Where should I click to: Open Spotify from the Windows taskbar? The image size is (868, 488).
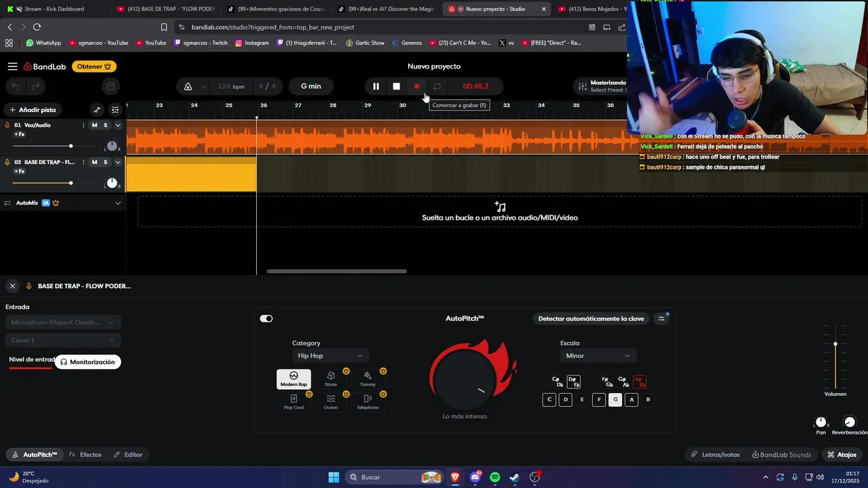495,477
